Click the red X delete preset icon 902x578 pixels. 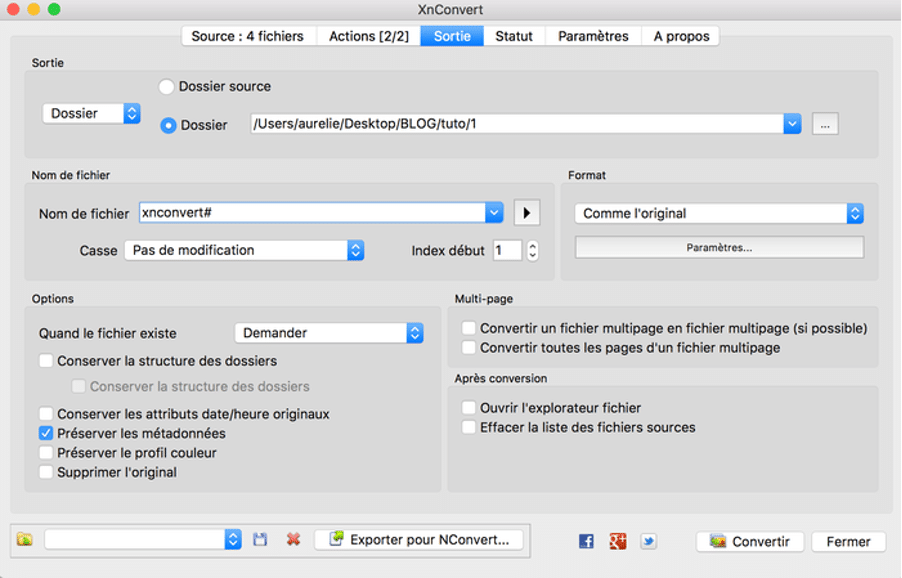[293, 539]
